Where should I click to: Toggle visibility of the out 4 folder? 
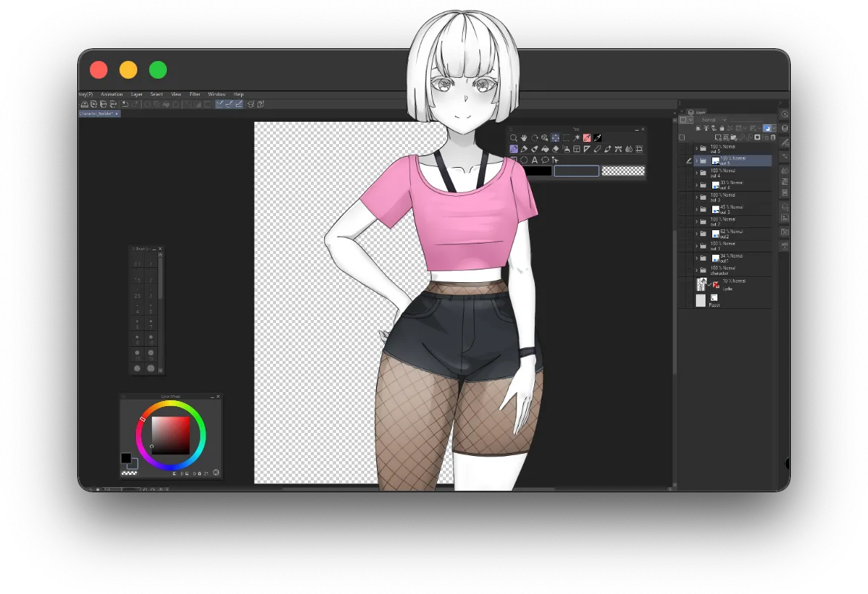(683, 173)
